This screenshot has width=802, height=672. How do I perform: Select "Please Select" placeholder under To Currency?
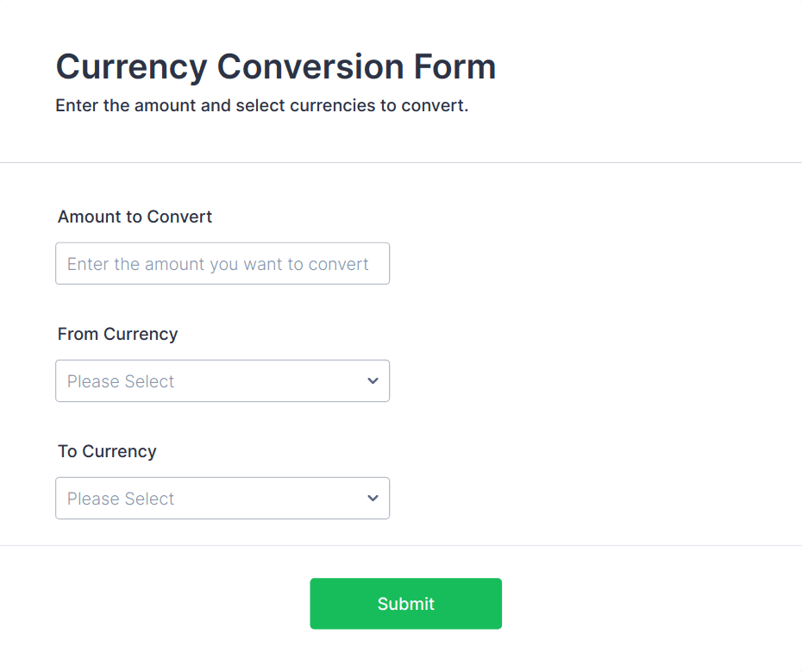coord(121,499)
